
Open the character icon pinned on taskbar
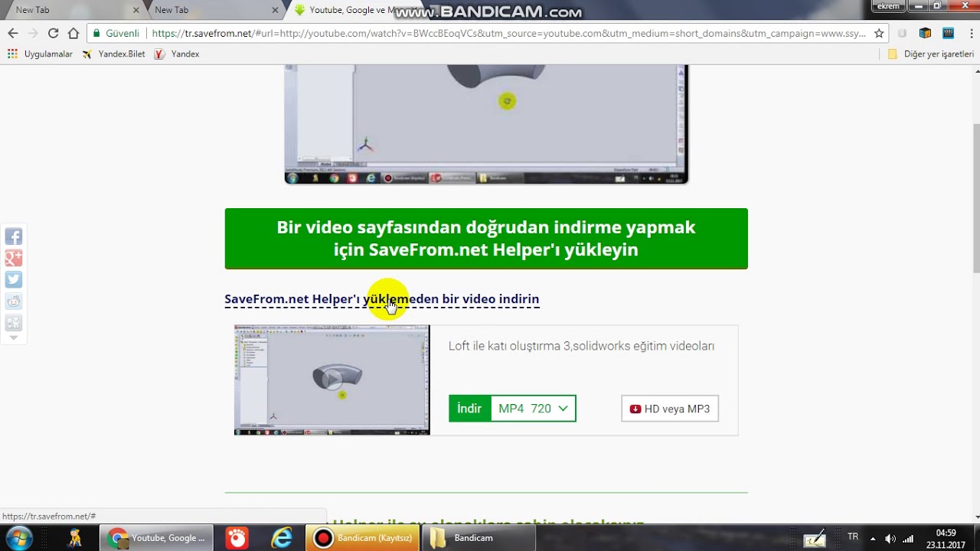[x=75, y=538]
